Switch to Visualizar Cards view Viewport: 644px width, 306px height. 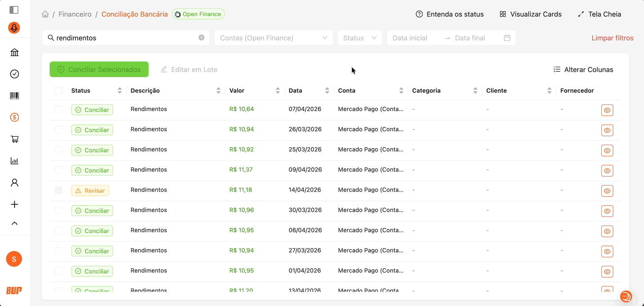(x=530, y=14)
